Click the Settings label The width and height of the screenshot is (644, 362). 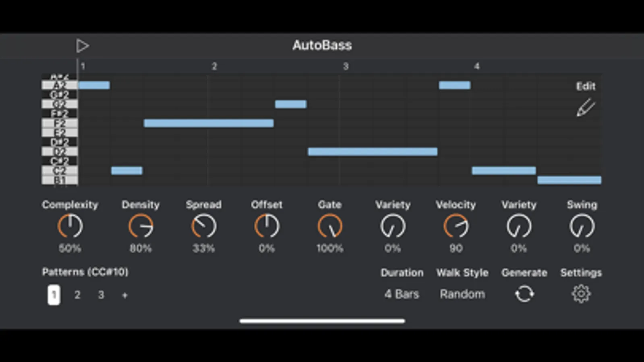click(x=581, y=273)
